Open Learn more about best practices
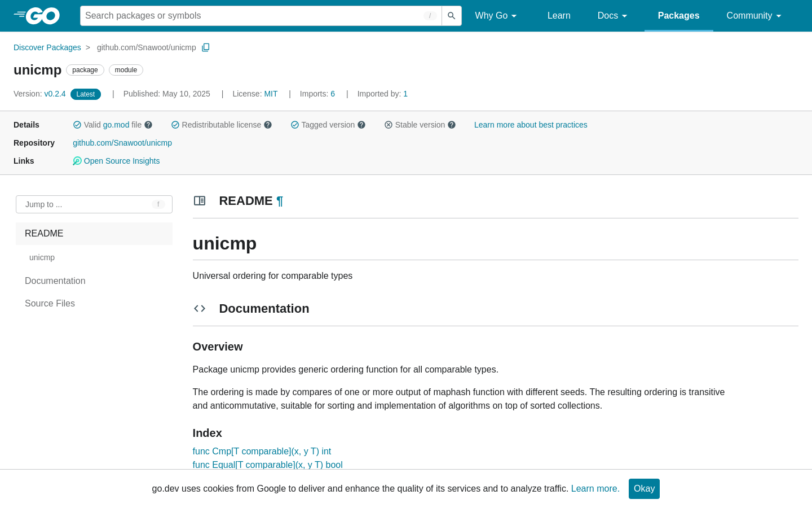812x508 pixels. 531,125
